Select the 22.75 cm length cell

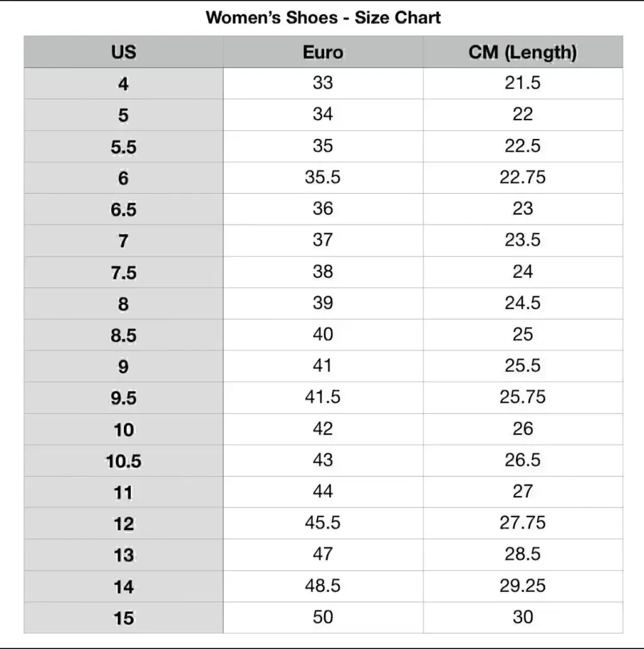[522, 177]
